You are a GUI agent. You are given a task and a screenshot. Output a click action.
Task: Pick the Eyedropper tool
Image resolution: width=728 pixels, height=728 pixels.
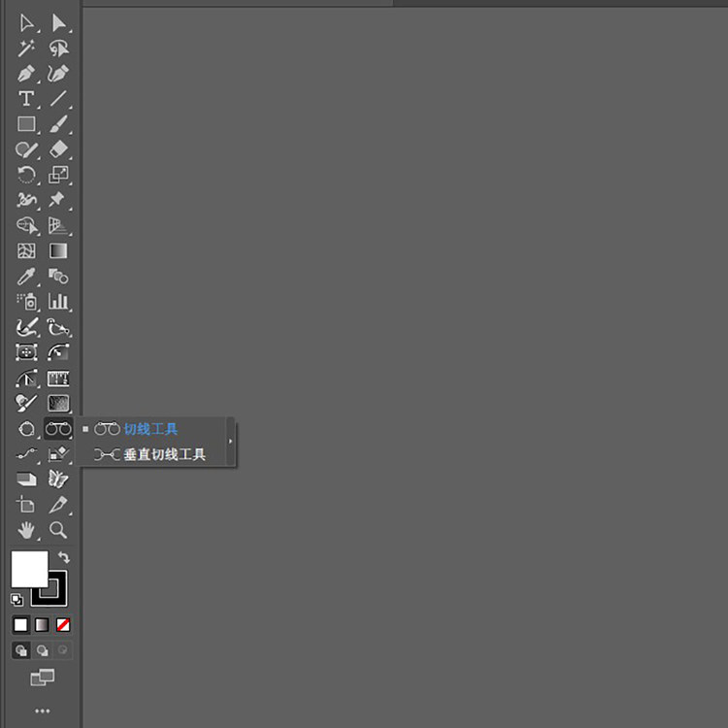(x=26, y=277)
